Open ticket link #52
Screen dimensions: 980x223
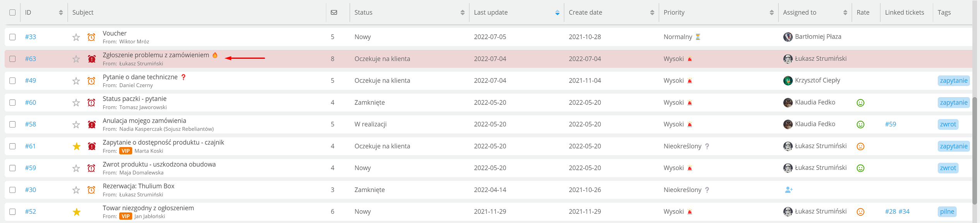point(31,212)
